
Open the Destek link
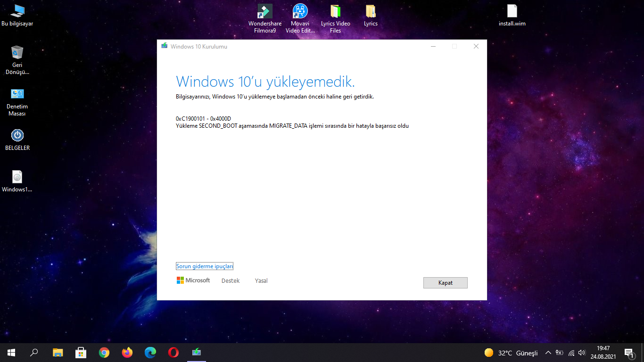(x=231, y=280)
